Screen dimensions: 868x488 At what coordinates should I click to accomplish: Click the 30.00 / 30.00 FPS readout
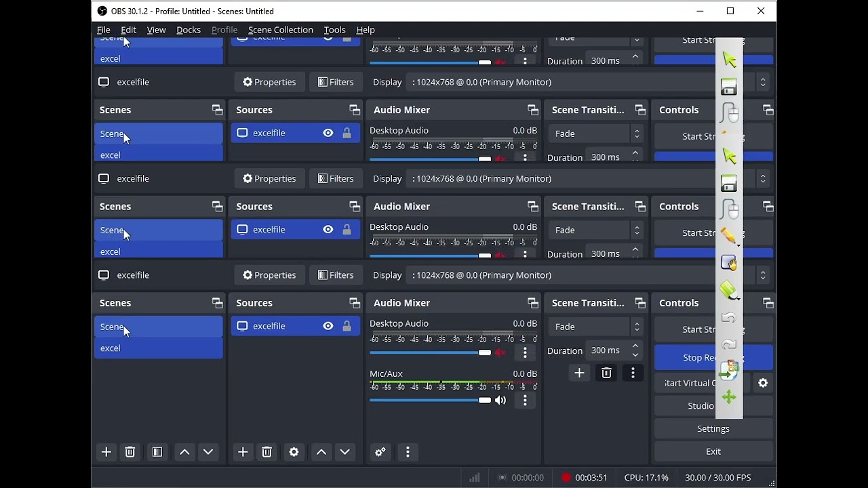(717, 478)
